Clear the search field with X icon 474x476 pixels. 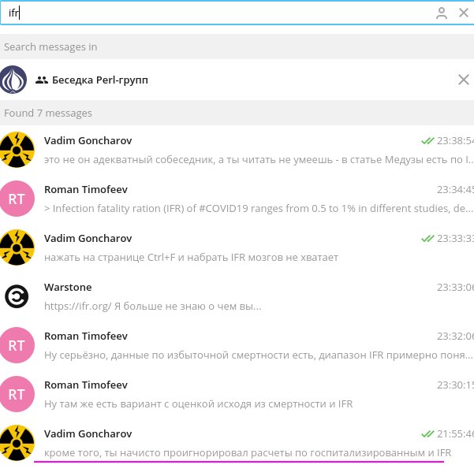click(464, 13)
